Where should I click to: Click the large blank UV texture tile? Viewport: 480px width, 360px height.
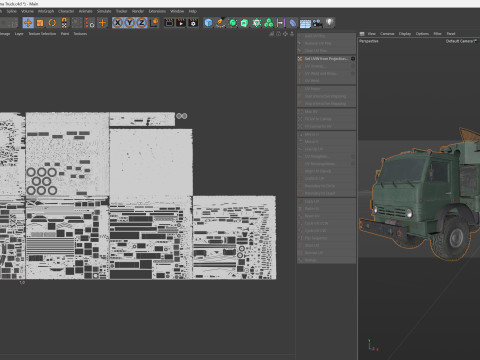(x=151, y=163)
